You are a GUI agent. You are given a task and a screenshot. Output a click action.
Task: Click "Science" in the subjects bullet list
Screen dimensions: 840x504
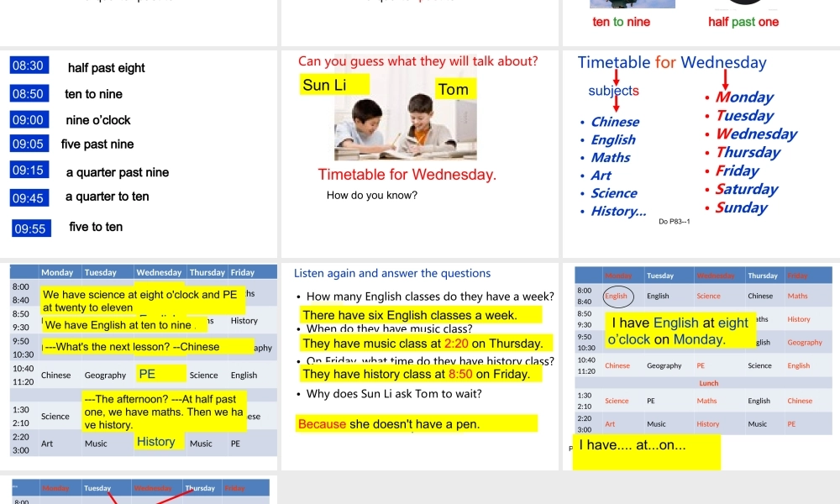613,193
